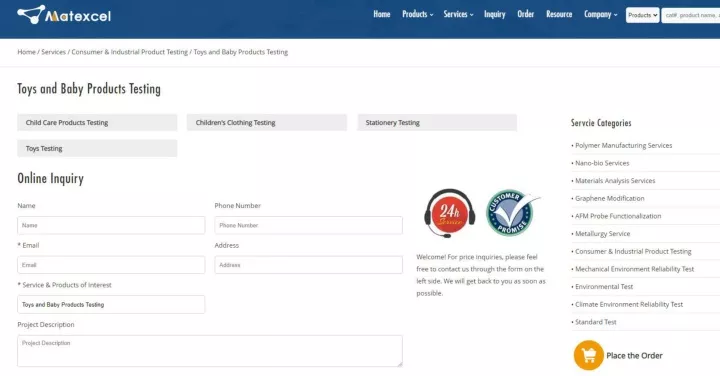The height and width of the screenshot is (376, 720).
Task: Open the Products search category dropdown
Action: click(x=642, y=15)
